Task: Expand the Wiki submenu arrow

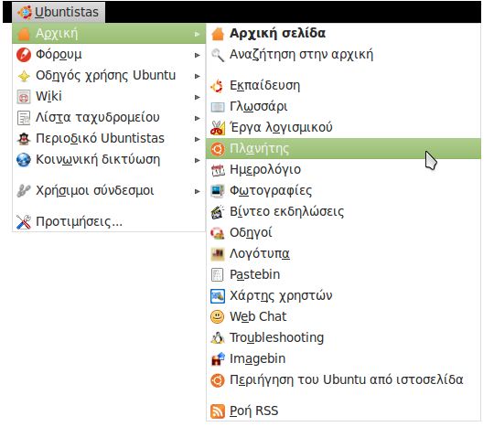Action: click(198, 97)
